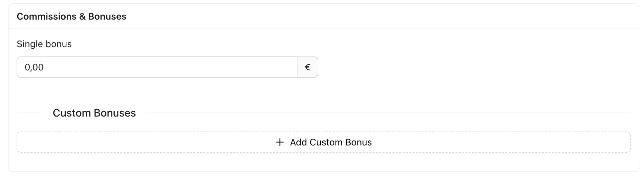Click the divider line right of Custom Bonuses
The width and height of the screenshot is (644, 176).
pos(388,113)
